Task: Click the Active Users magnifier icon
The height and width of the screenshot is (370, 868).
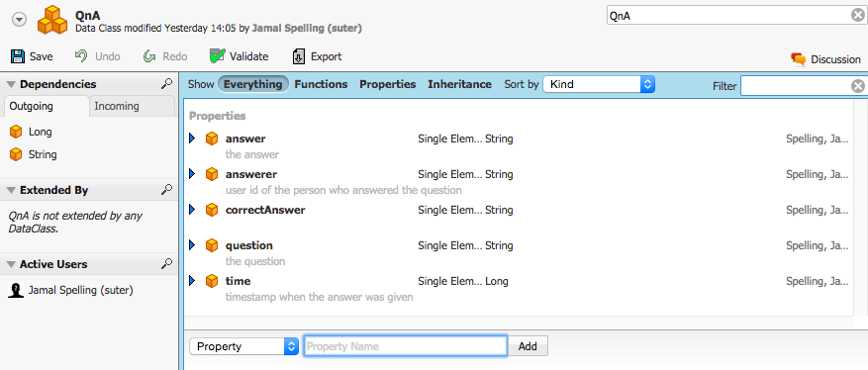Action: 166,264
